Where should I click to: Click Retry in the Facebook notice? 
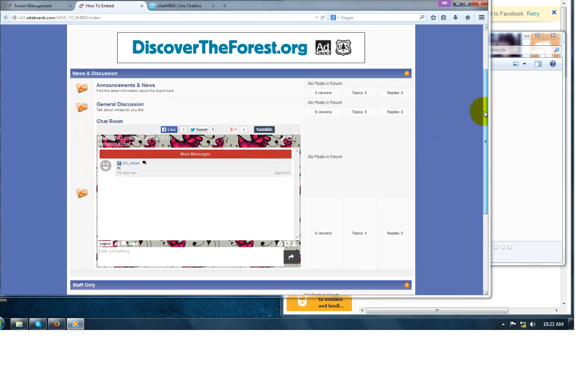(x=533, y=13)
